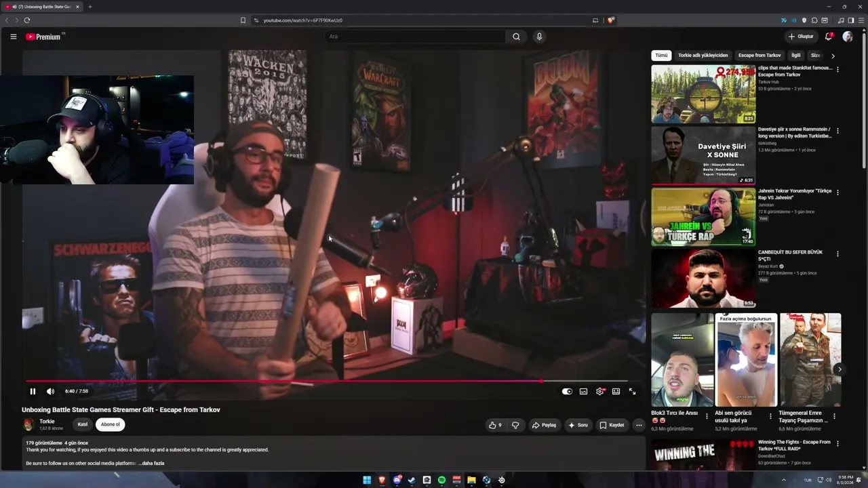Open options for 'Winning The Fights' video
The image size is (868, 488).
coord(837,443)
